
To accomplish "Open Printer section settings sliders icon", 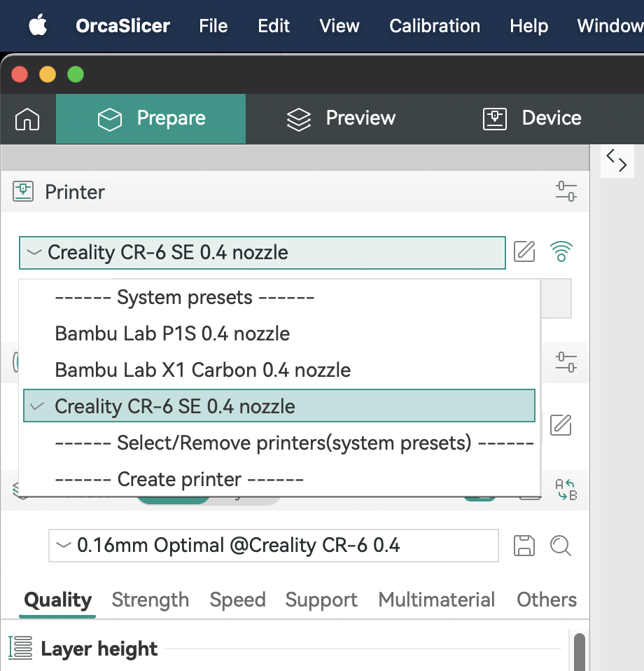I will [566, 191].
